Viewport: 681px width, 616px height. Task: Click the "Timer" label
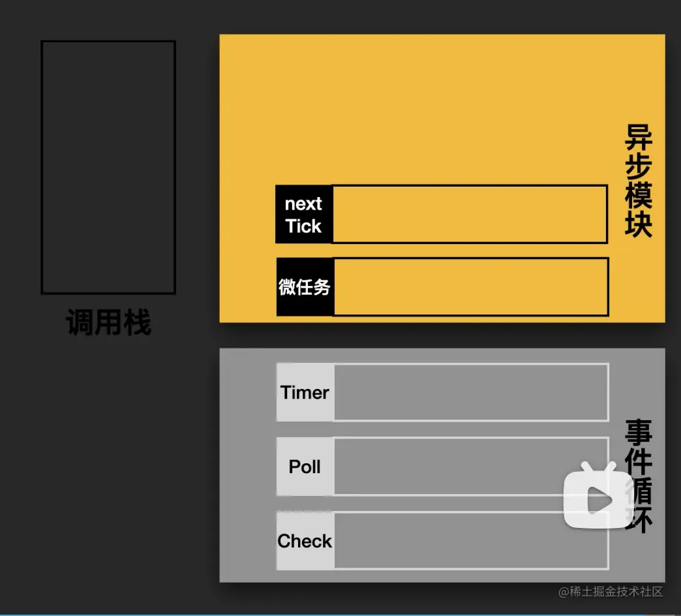coord(305,393)
